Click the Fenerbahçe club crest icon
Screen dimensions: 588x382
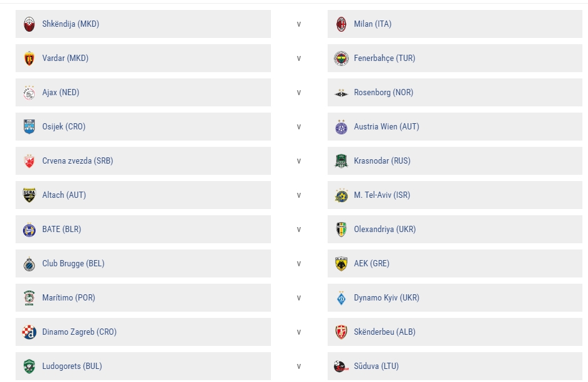pos(341,58)
